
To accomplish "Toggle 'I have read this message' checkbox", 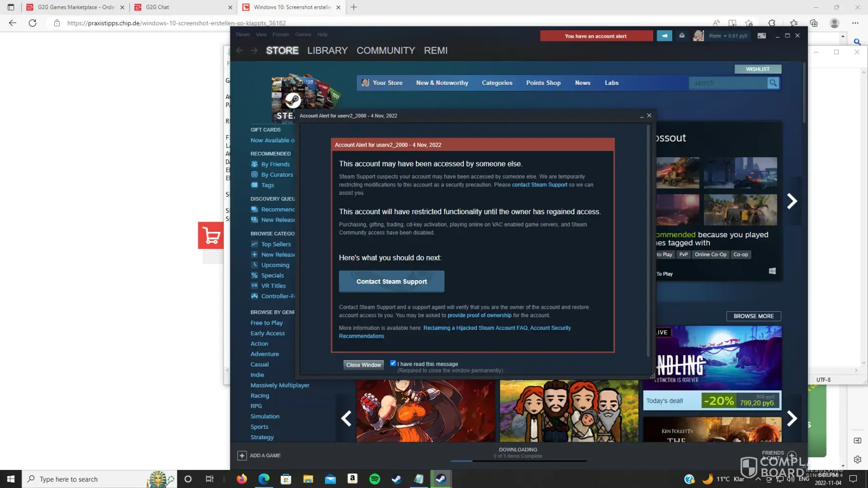I will click(393, 364).
